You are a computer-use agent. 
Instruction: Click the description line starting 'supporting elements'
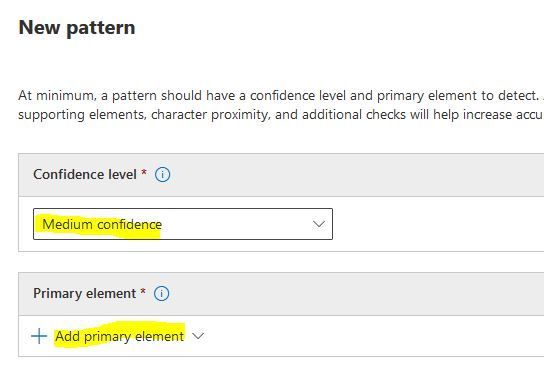point(281,114)
